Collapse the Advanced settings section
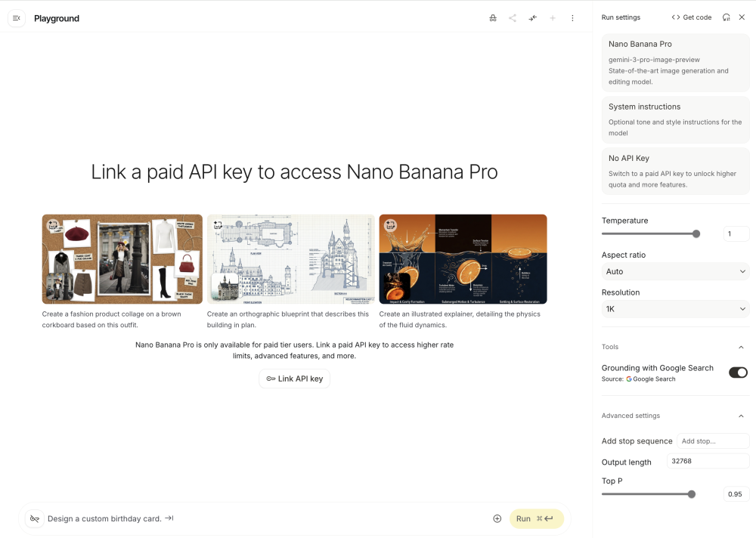The width and height of the screenshot is (756, 538). 741,416
